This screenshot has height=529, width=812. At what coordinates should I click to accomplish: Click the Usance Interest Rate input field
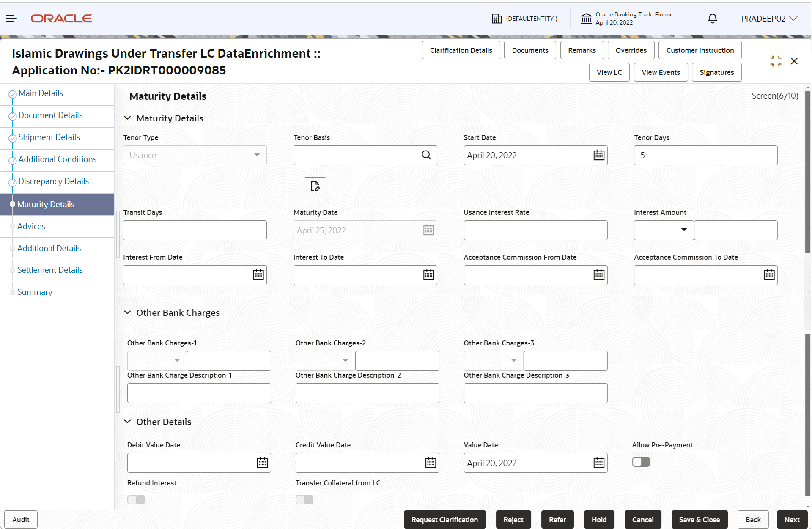point(535,230)
